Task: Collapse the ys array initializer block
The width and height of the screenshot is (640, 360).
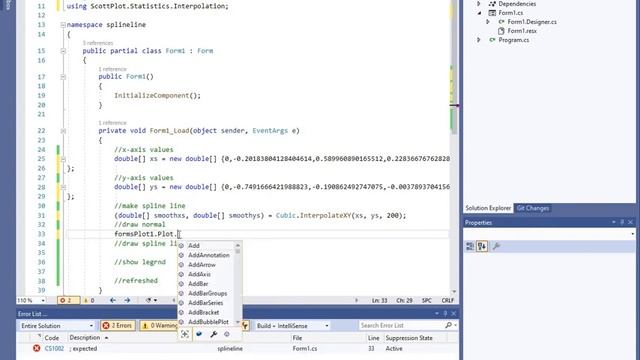Action: [63, 187]
